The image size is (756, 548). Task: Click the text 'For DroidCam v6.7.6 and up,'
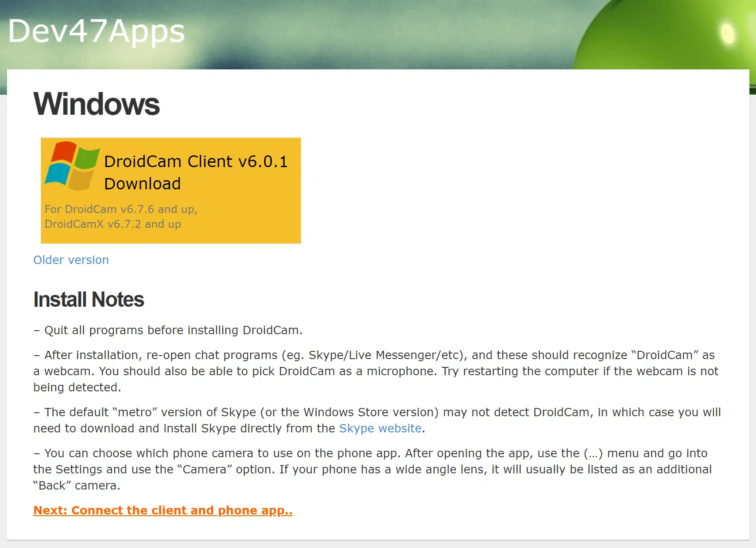click(x=121, y=209)
